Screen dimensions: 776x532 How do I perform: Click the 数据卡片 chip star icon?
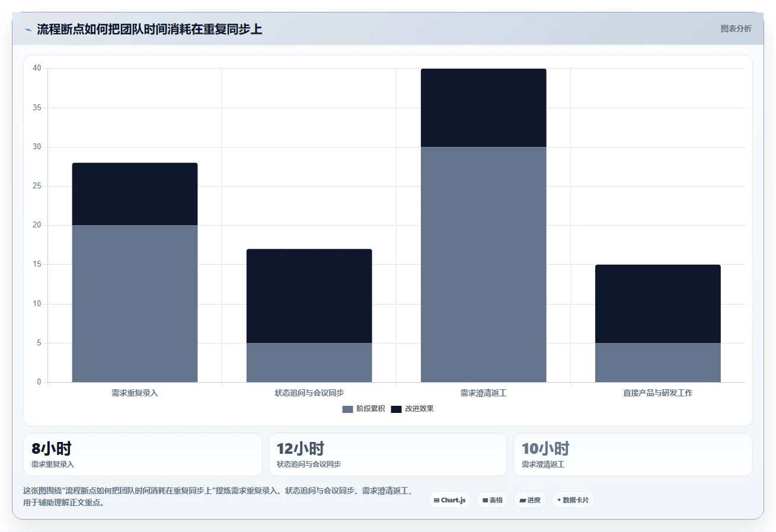click(559, 500)
